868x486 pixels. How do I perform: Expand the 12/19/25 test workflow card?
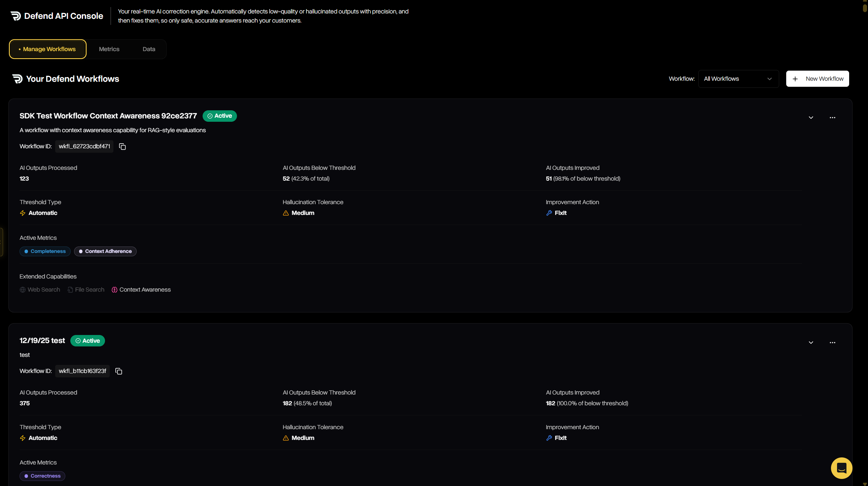click(811, 342)
